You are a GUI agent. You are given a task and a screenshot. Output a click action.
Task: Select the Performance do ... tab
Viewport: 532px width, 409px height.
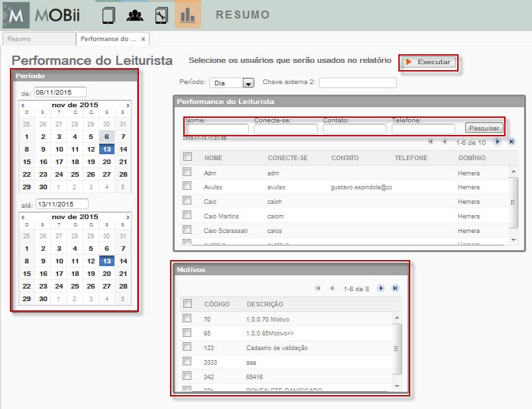click(109, 39)
